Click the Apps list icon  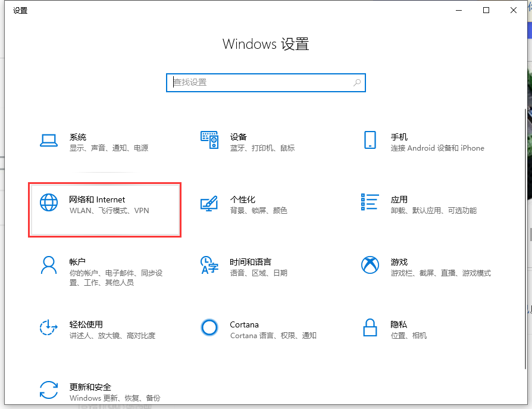pyautogui.click(x=370, y=202)
